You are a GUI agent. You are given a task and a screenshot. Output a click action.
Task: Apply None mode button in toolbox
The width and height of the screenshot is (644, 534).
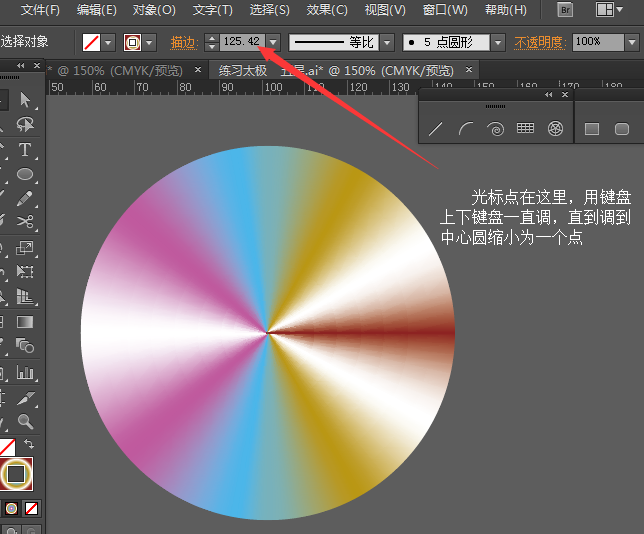(32, 509)
